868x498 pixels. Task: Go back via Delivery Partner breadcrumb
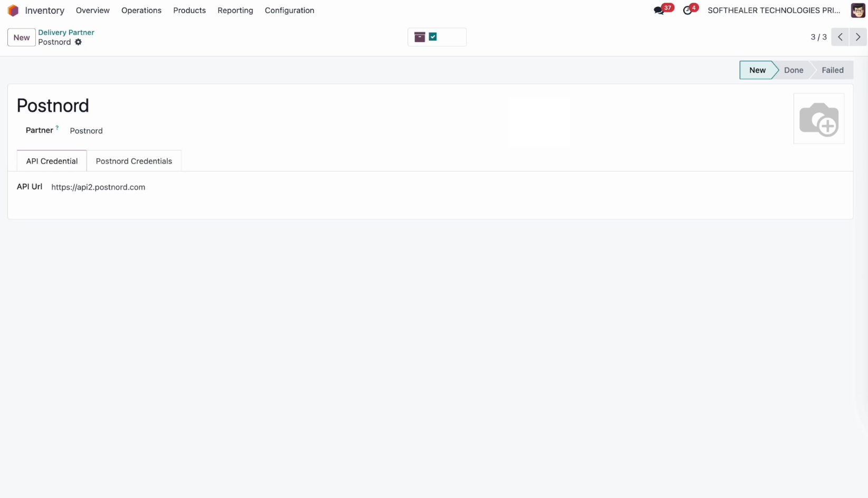click(x=66, y=32)
